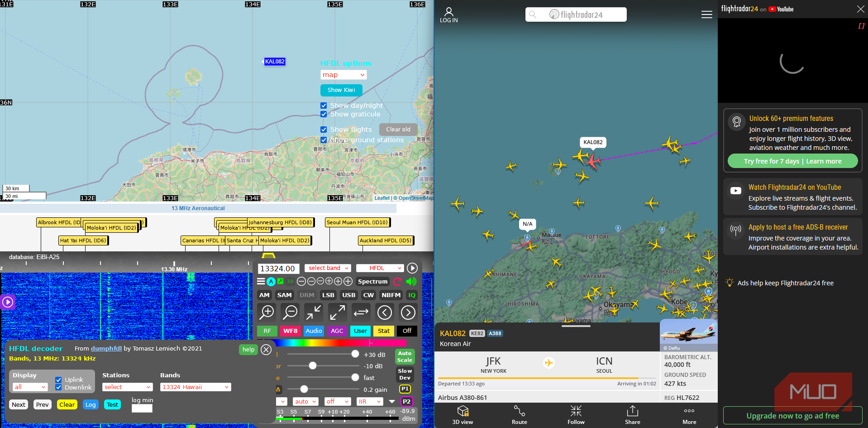This screenshot has width=868, height=428.
Task: Click Clear old button
Action: (x=398, y=130)
